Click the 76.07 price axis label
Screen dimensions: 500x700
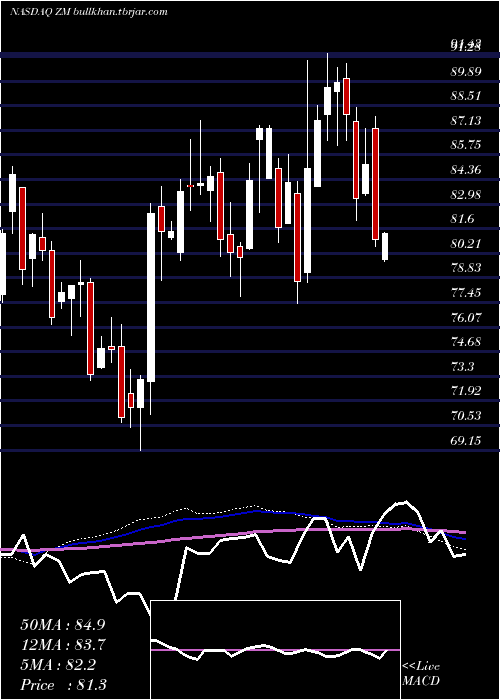click(x=466, y=318)
